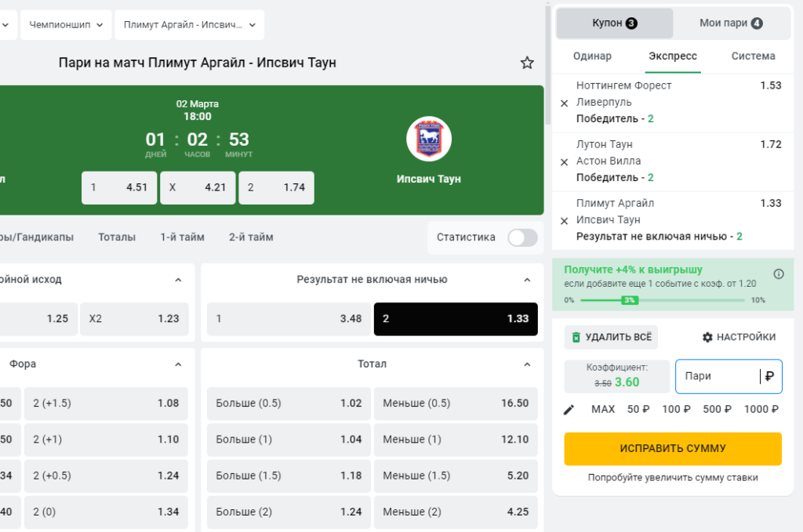Click the Ipswich Town club crest
This screenshot has width=803, height=532.
(429, 139)
